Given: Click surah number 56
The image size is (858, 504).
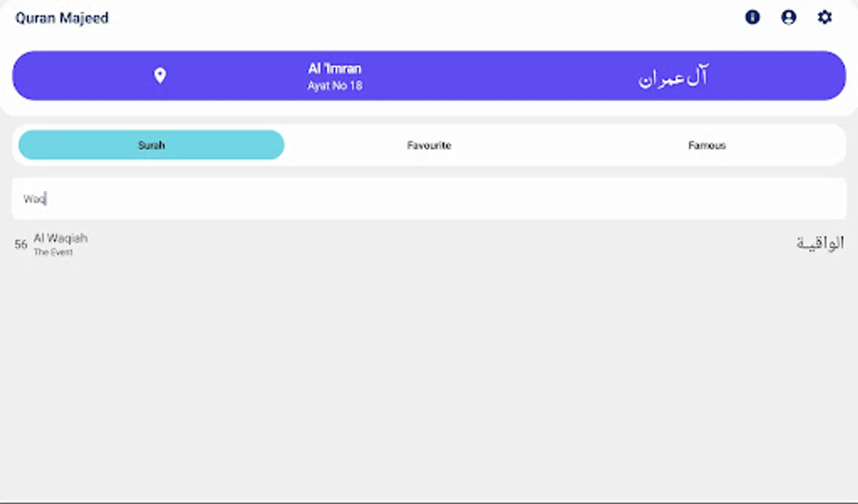Looking at the screenshot, I should pos(21,244).
